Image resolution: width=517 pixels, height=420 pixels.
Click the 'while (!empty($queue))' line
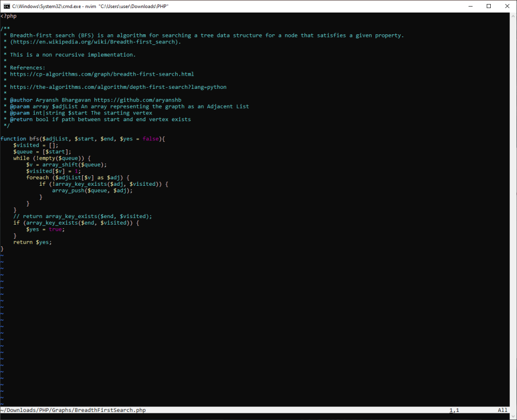coord(52,158)
